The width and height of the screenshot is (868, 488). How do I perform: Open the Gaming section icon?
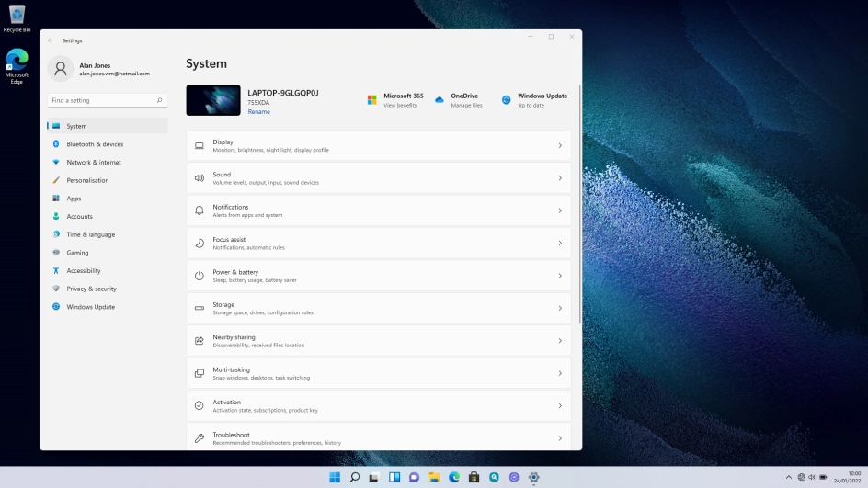56,253
